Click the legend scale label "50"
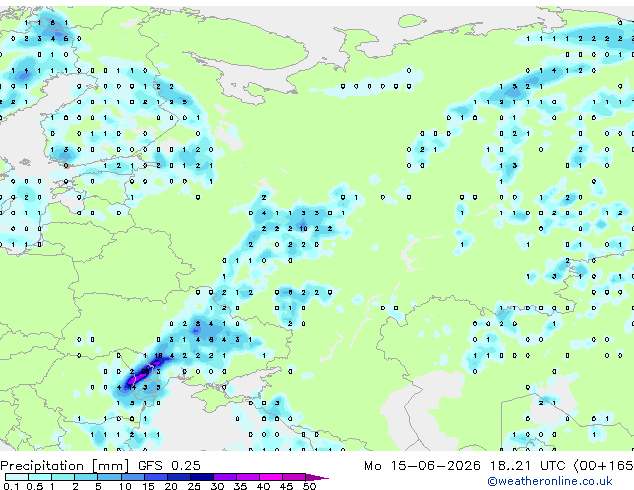This screenshot has height=490, width=634. point(310,486)
